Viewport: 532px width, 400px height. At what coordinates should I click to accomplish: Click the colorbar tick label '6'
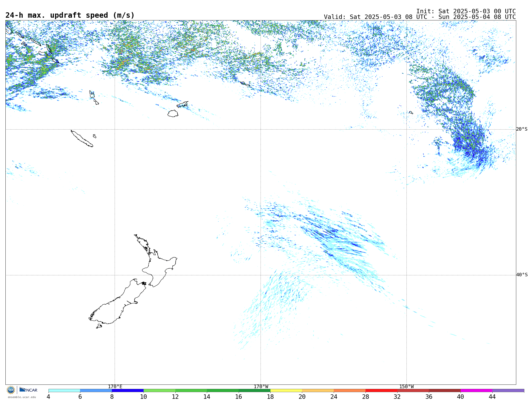(x=80, y=397)
